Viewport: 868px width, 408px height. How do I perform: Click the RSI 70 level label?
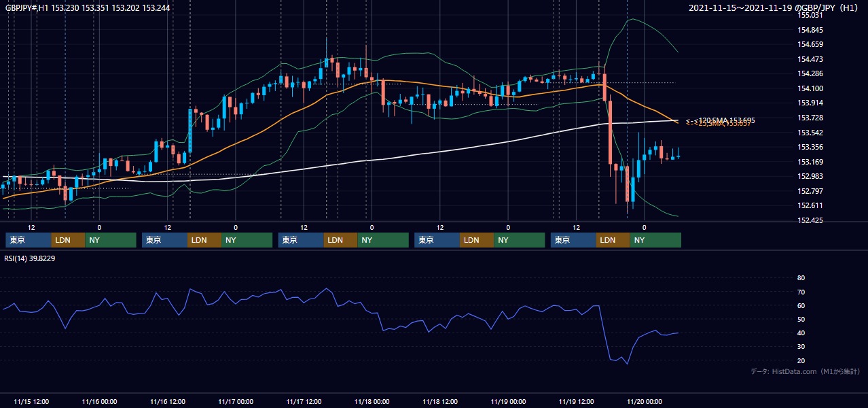(801, 292)
